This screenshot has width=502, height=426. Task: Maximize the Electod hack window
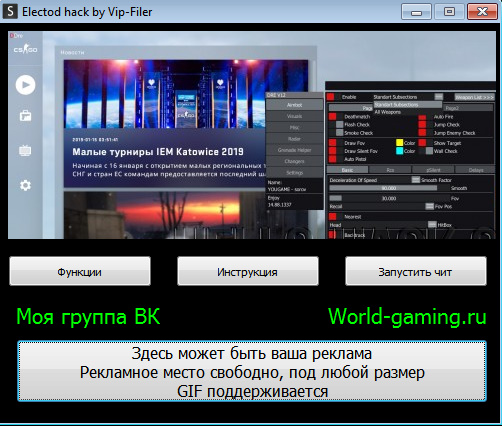tap(449, 12)
